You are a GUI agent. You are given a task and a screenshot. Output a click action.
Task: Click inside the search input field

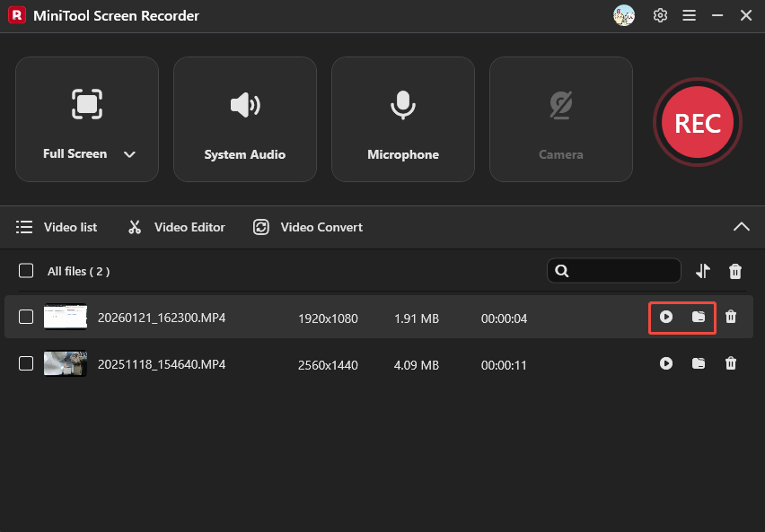(620, 270)
